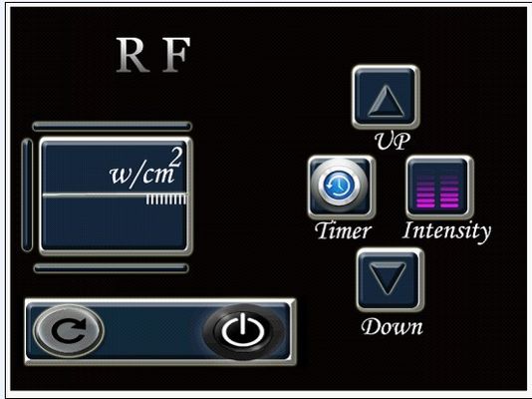Click the RF title heading
Image resolution: width=532 pixels, height=399 pixels.
[153, 55]
